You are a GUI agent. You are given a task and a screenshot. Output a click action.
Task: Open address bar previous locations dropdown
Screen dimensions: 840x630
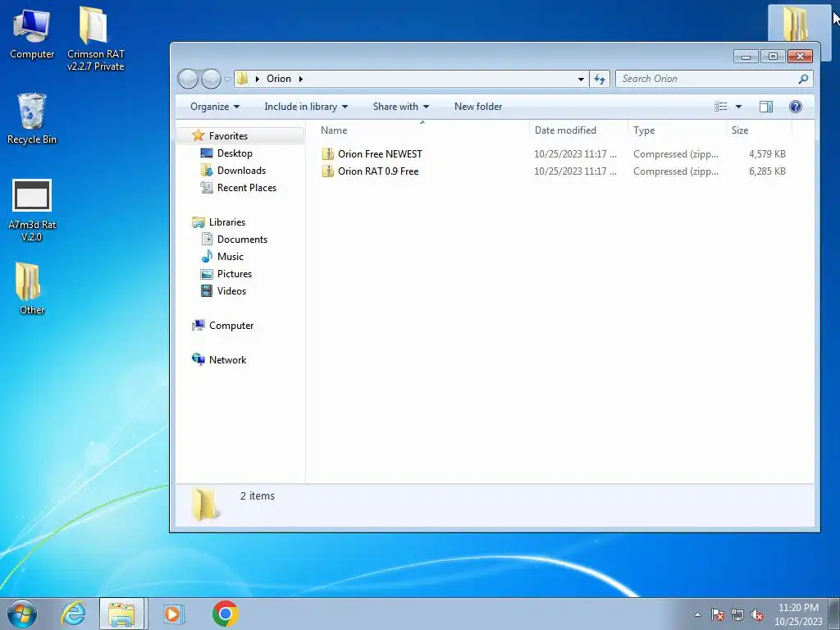581,80
